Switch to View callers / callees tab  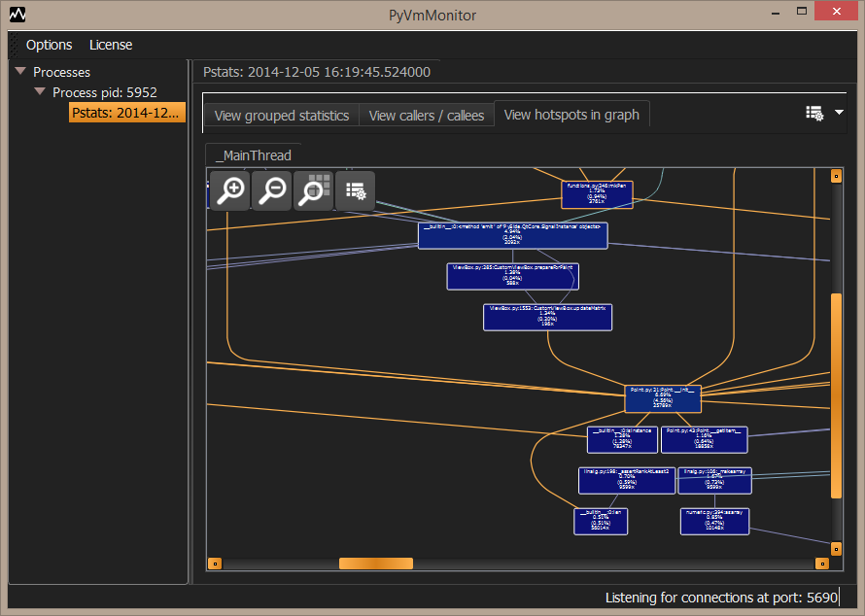tap(427, 116)
